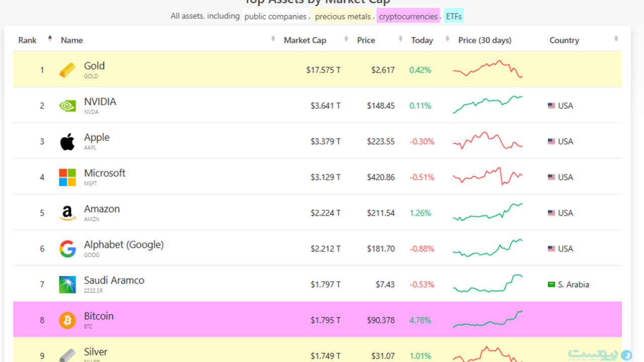Click Alphabet today change -0.88%
The height and width of the screenshot is (362, 644).
coord(422,249)
